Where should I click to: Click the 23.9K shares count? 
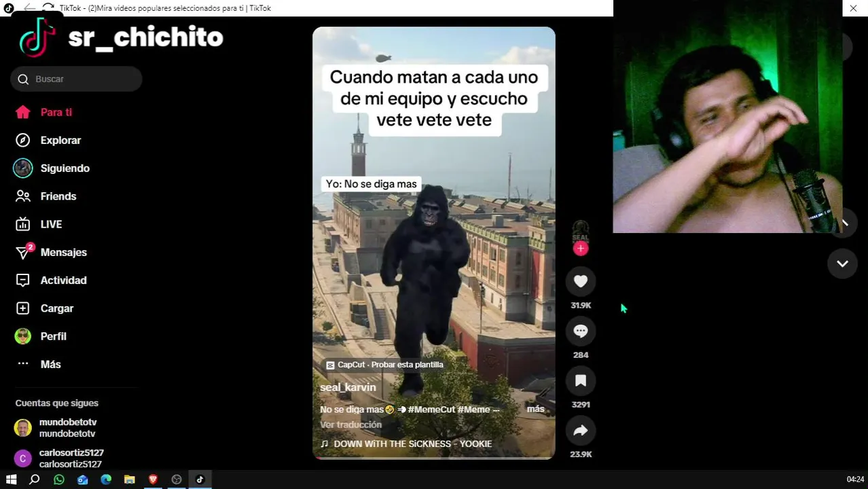(581, 454)
